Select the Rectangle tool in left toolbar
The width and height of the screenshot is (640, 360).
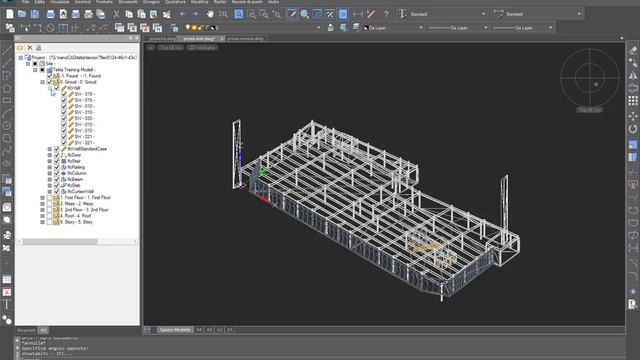(x=7, y=100)
